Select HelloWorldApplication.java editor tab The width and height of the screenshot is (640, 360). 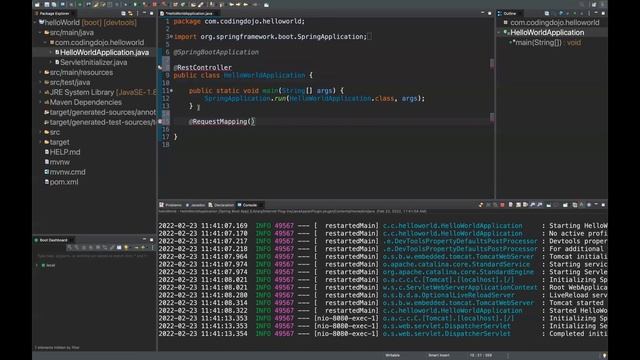(189, 13)
